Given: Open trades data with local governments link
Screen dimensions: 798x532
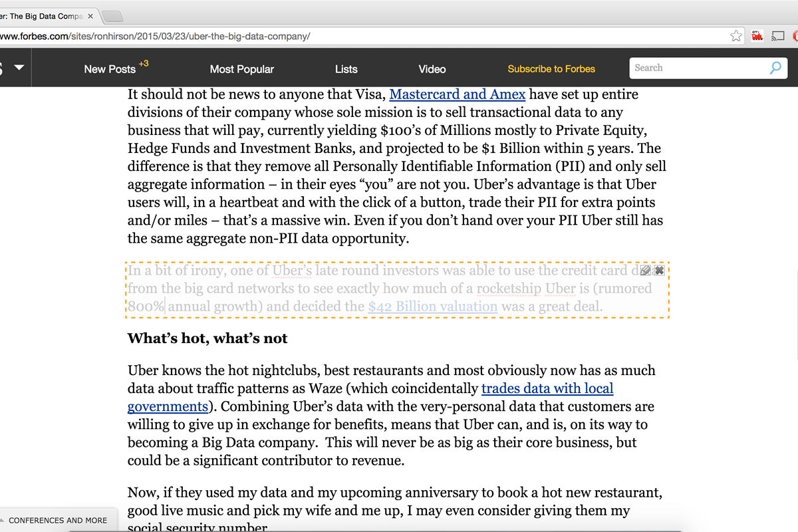Looking at the screenshot, I should click(370, 397).
